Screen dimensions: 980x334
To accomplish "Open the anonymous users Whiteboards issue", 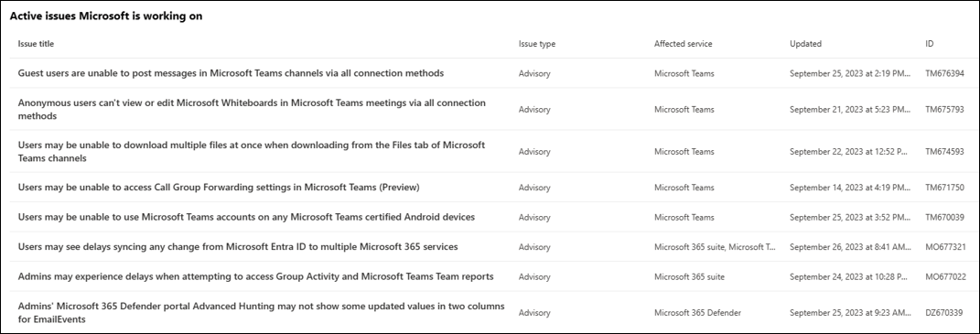I will 252,110.
